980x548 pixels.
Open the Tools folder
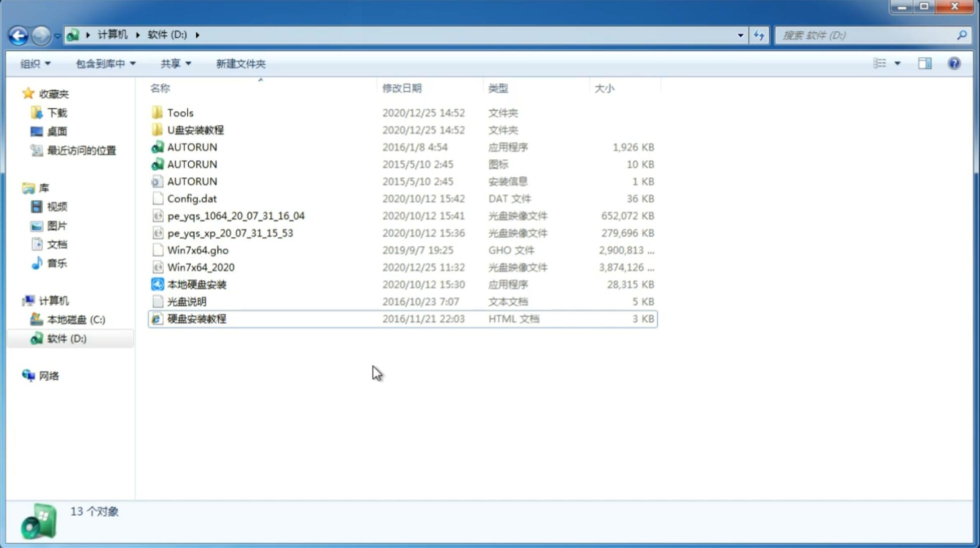[x=180, y=112]
